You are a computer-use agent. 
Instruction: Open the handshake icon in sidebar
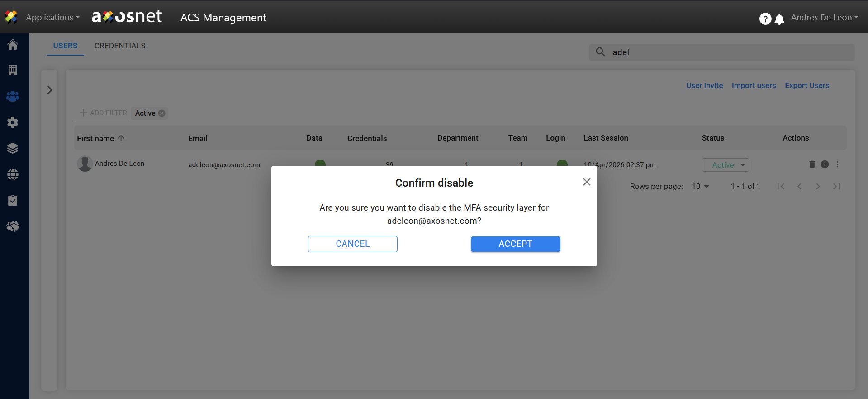[x=13, y=226]
